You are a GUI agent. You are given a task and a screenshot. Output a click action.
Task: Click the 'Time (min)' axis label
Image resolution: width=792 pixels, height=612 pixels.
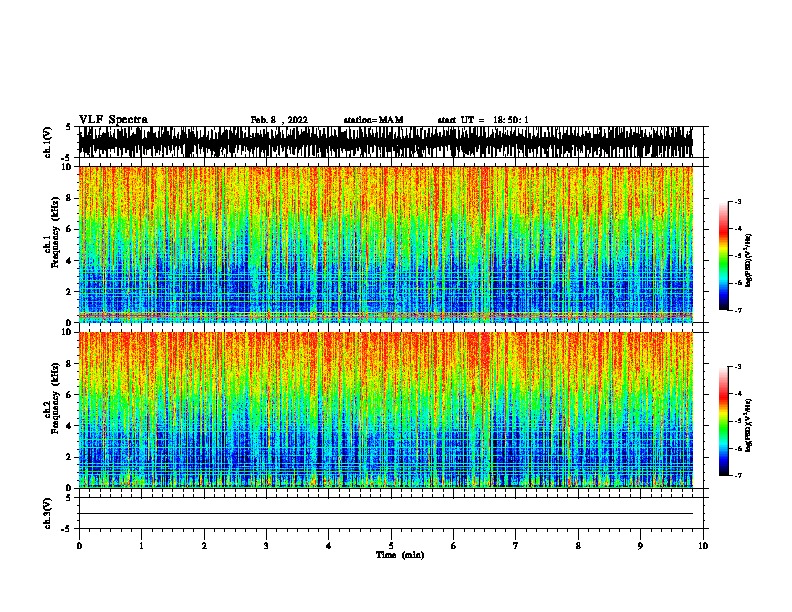click(400, 555)
